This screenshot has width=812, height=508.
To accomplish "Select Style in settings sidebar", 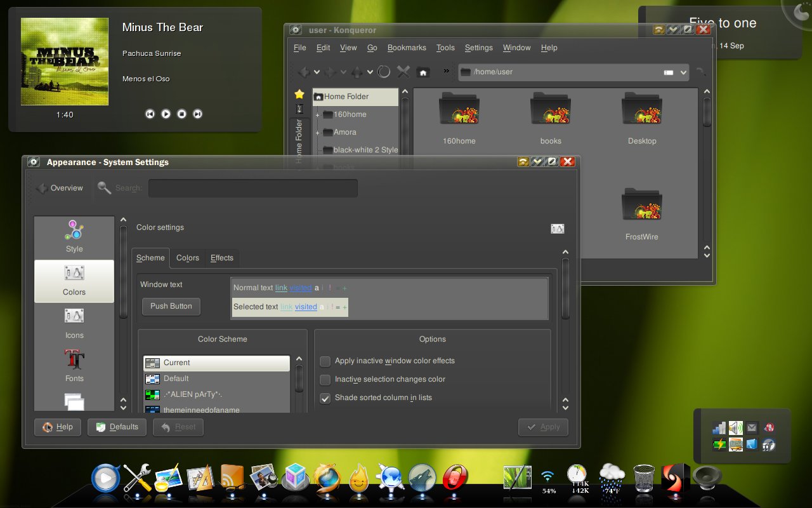I will click(x=74, y=237).
